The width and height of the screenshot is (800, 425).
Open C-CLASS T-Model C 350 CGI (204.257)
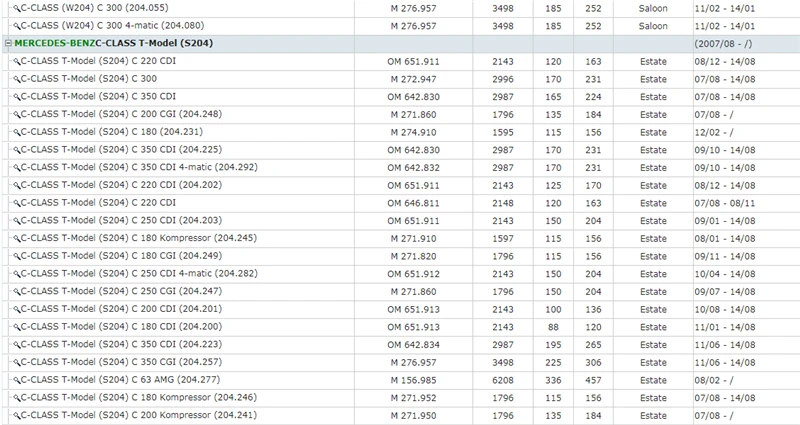pos(121,362)
